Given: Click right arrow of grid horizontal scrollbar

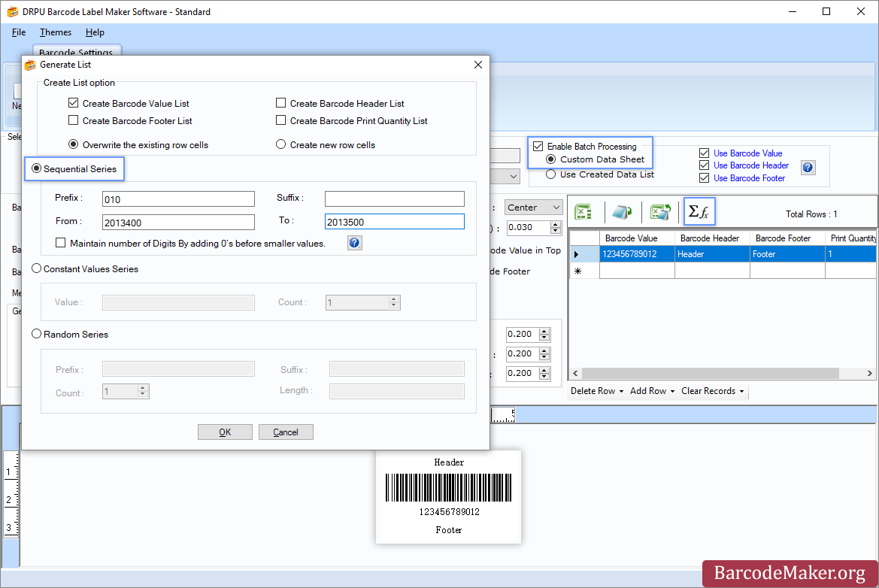Looking at the screenshot, I should [869, 373].
